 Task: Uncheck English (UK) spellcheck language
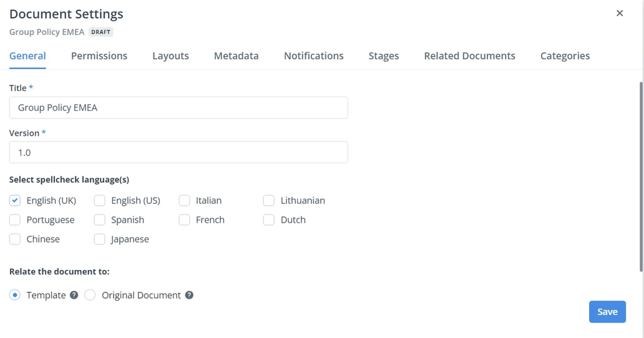click(x=15, y=200)
